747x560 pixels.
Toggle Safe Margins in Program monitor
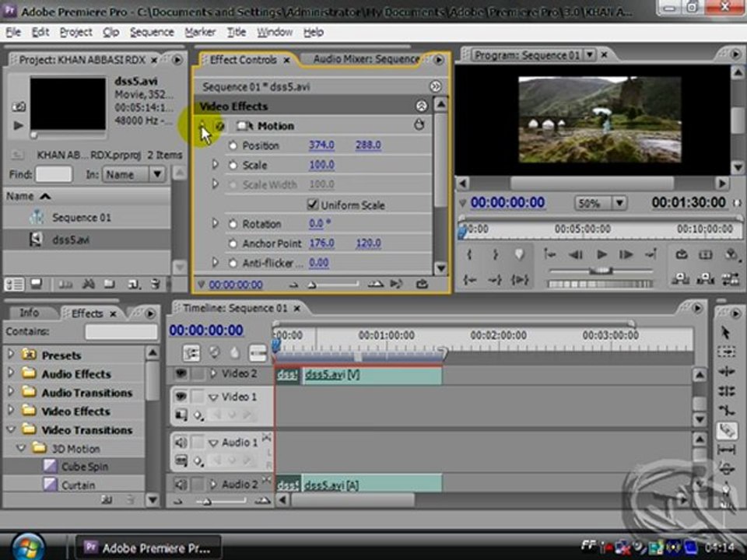706,255
